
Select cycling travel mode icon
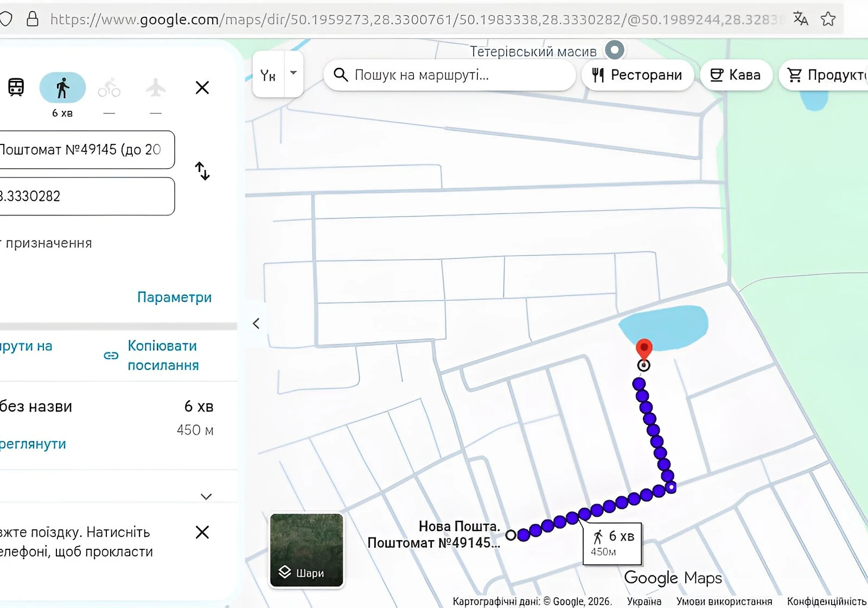pyautogui.click(x=109, y=87)
